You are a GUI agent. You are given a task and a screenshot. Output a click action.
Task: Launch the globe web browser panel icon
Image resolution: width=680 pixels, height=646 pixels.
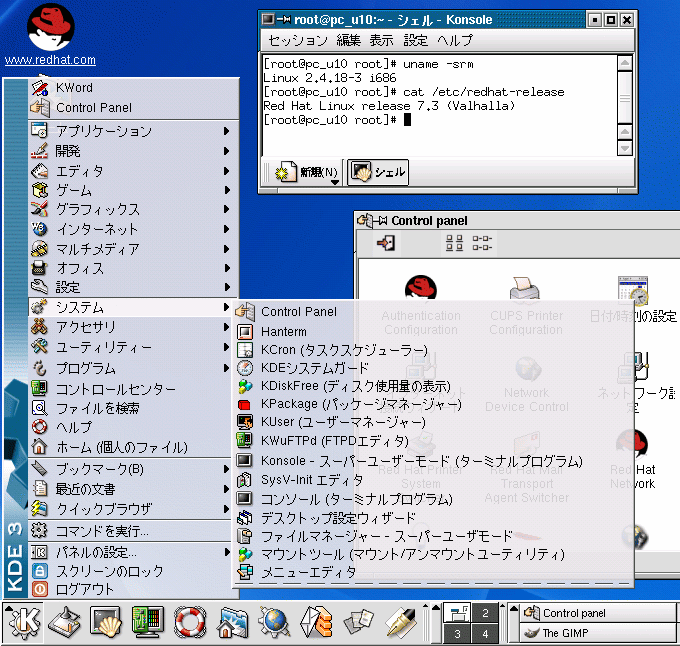[x=274, y=623]
